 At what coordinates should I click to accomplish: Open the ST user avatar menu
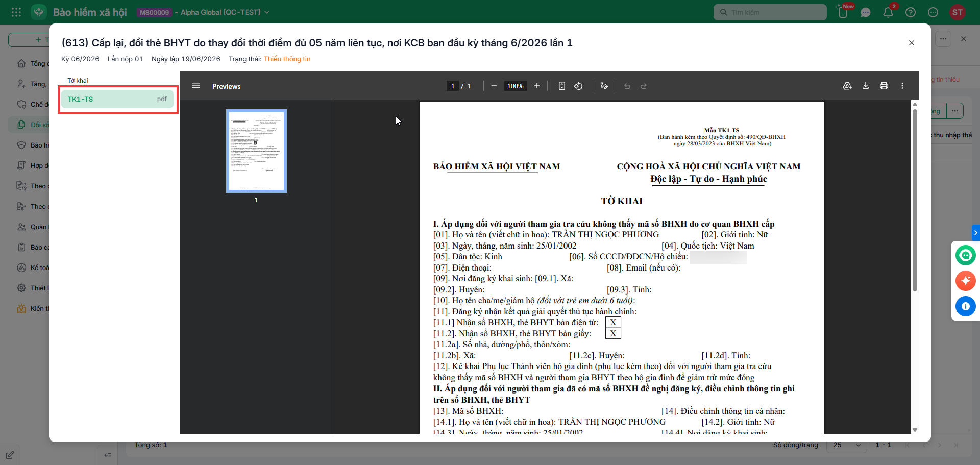pyautogui.click(x=958, y=12)
